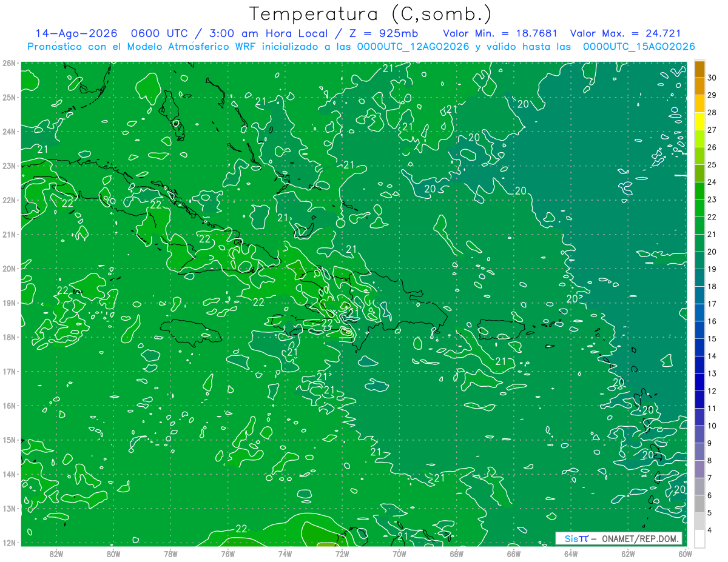Click the orange swatch atop the color scale
This screenshot has height=562, width=728.
(x=699, y=69)
